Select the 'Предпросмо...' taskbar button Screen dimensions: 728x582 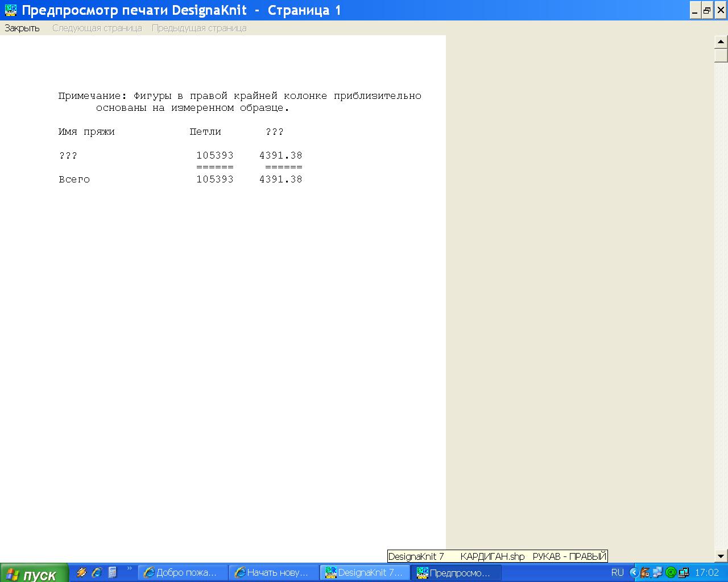coord(456,572)
